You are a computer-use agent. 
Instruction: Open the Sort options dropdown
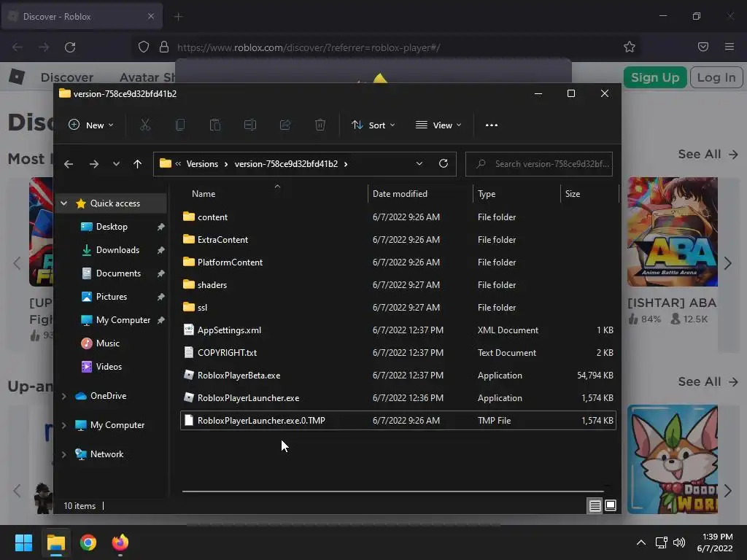click(373, 125)
